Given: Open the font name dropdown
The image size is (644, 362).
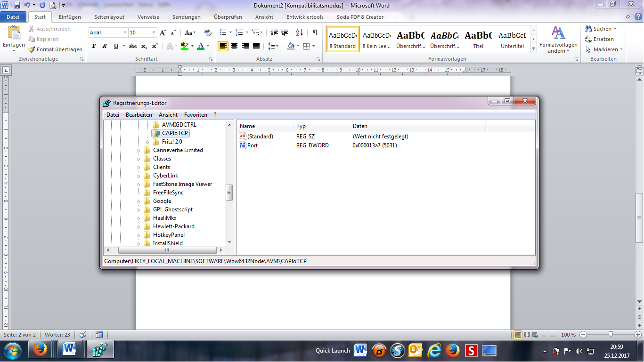Looking at the screenshot, I should click(x=125, y=32).
